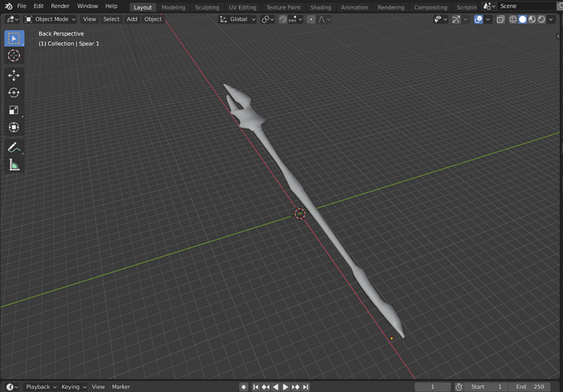The height and width of the screenshot is (392, 563).
Task: Open the Edit menu
Action: coord(38,6)
